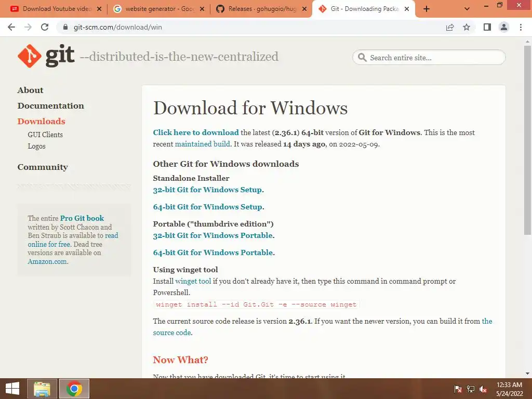Open the Amazon.com link
Screen dimensions: 532x399
pyautogui.click(x=47, y=262)
